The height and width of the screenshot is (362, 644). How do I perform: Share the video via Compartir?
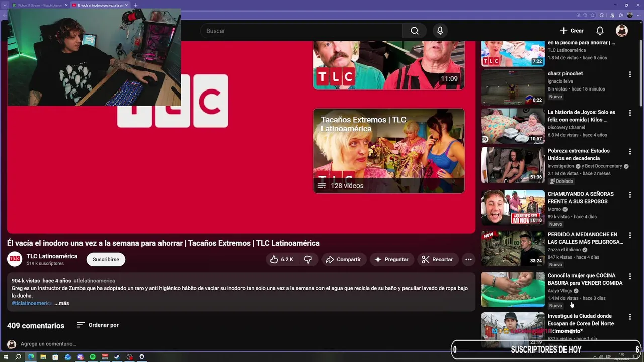[343, 259]
